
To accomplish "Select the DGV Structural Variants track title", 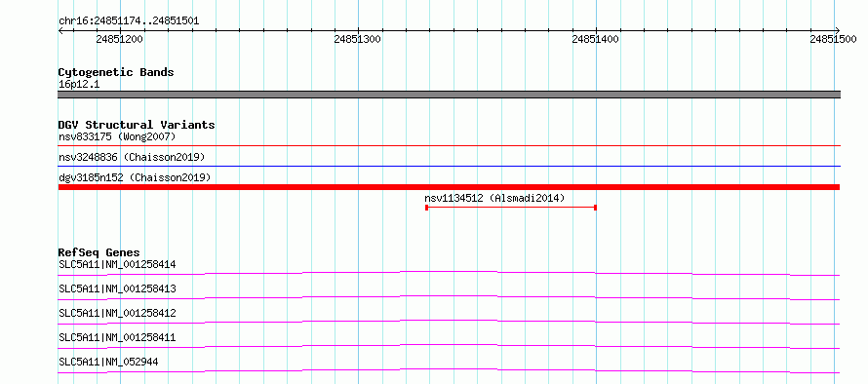I will (137, 125).
